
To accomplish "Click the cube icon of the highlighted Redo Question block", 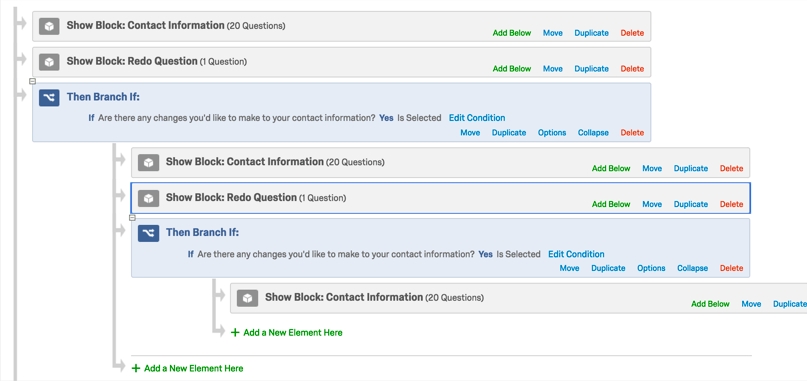I will (x=148, y=198).
